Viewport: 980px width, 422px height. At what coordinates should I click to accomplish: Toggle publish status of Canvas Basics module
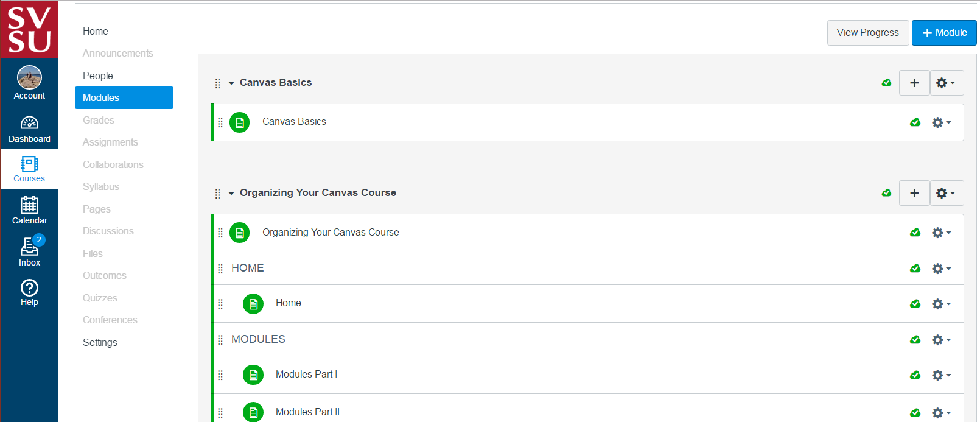[886, 83]
